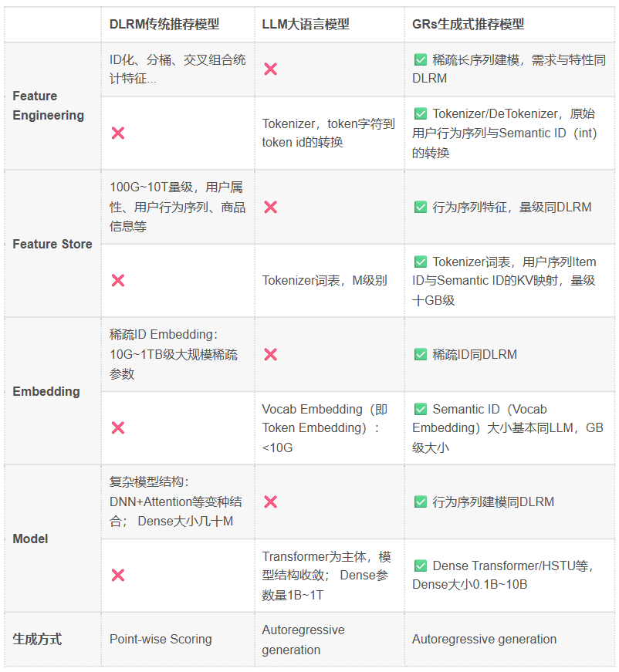The image size is (619, 672).
Task: Click the red X left of 'Vocab Embedding（即 Token Embedding）'
Action: click(118, 427)
